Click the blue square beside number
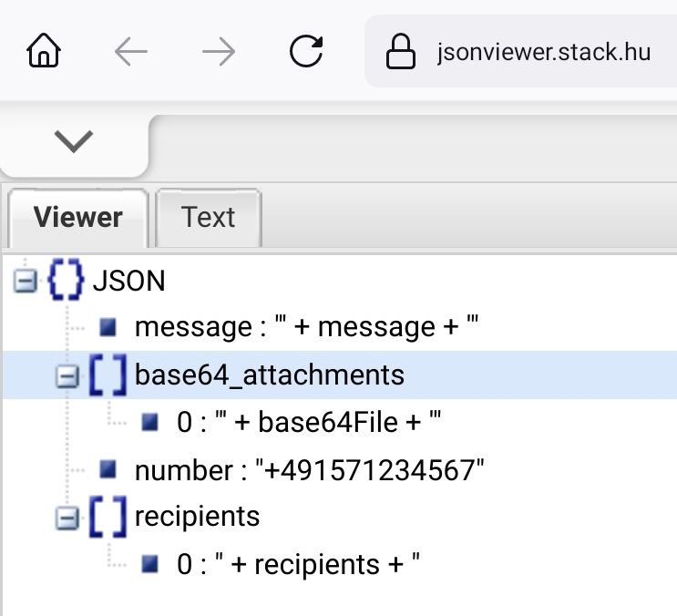Viewport: 677px width, 616px height. pos(108,469)
